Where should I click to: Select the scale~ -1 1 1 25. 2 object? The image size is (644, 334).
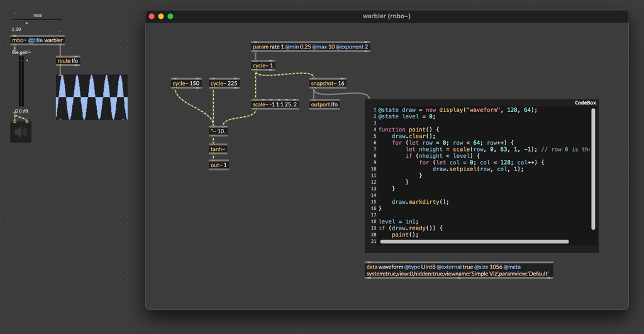pyautogui.click(x=275, y=104)
